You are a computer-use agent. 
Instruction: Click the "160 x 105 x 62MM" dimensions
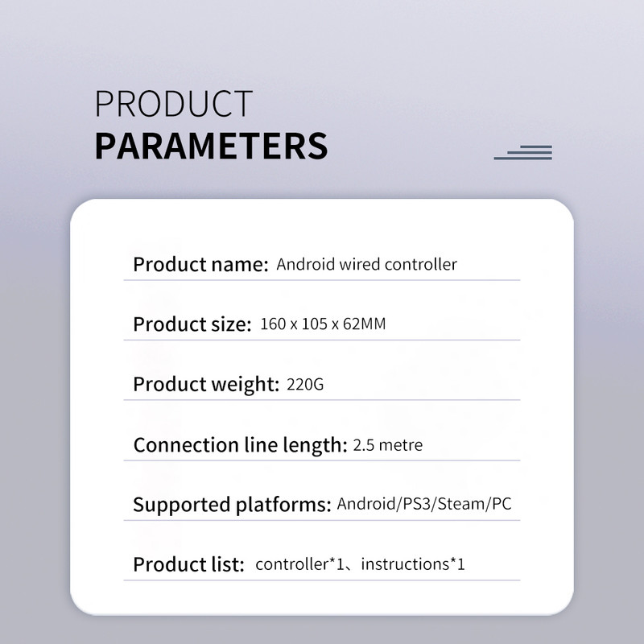328,324
